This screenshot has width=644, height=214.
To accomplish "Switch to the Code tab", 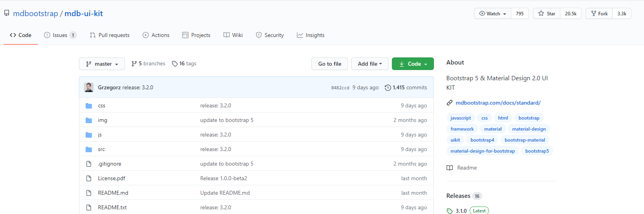I will tap(20, 35).
